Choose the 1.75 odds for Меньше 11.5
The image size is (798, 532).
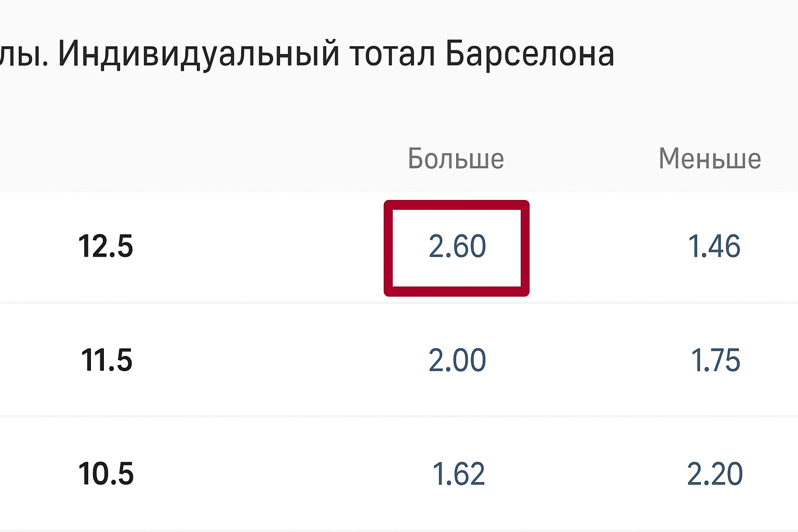click(715, 361)
